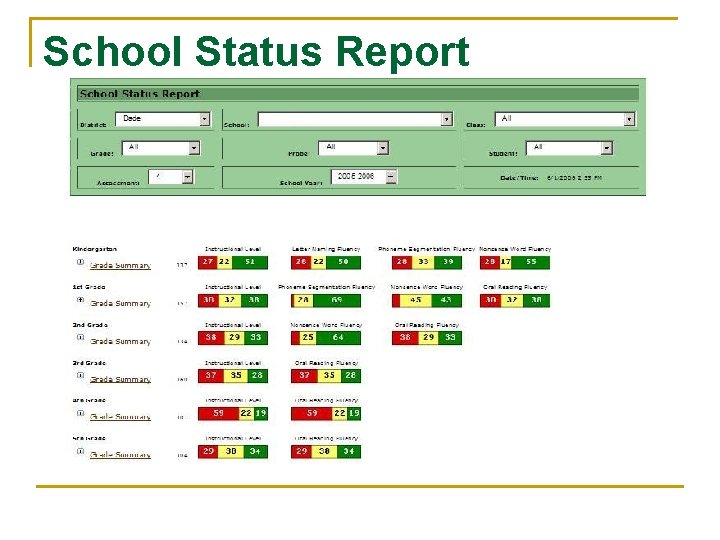Viewport: 720px width, 540px height.
Task: Click yellow 28 in 1st Grade Phoneme Segmentation
Action: [x=304, y=300]
